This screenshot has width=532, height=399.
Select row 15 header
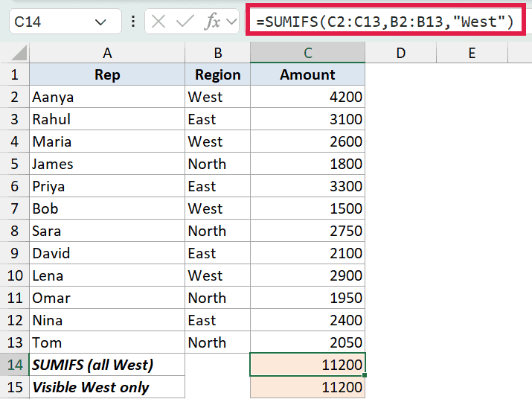pyautogui.click(x=15, y=387)
